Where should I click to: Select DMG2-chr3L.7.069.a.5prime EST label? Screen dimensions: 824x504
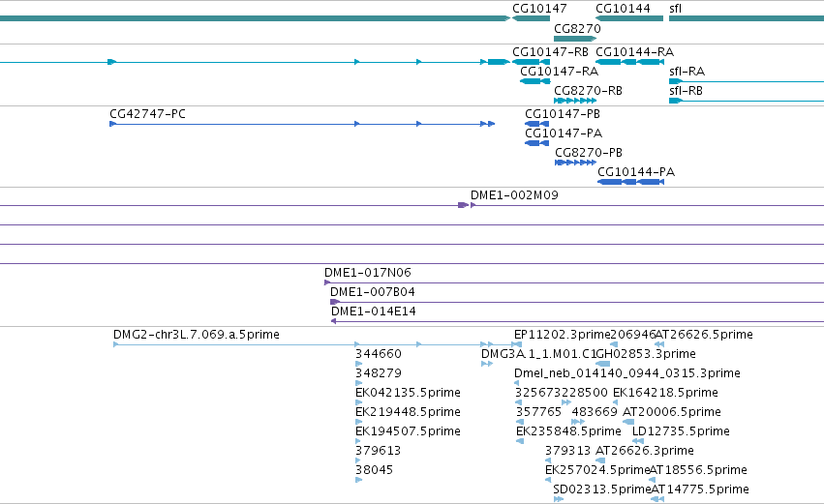[196, 335]
